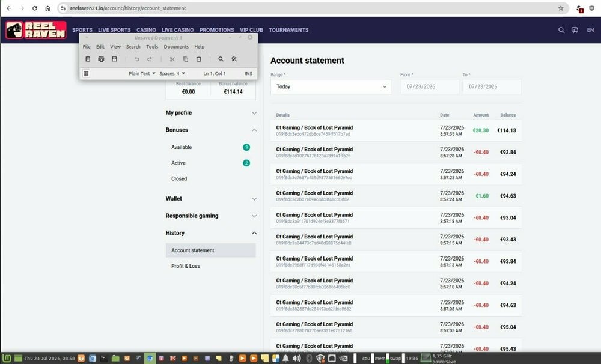The width and height of the screenshot is (601, 364).
Task: Toggle side panel button in editor status bar
Action: tap(86, 73)
